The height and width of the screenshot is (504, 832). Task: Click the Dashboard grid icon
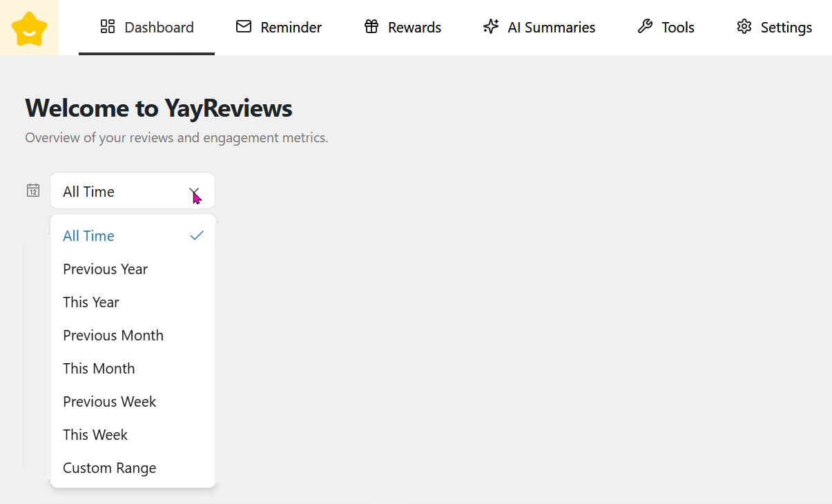pyautogui.click(x=107, y=27)
